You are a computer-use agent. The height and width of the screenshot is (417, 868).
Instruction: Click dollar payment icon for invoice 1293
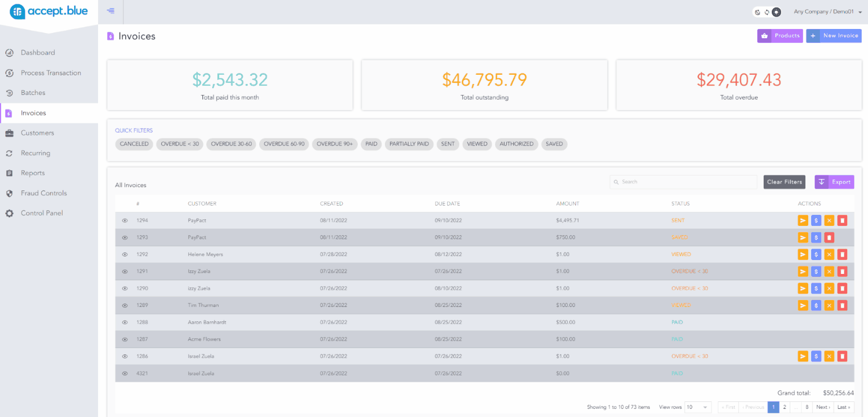tap(816, 237)
